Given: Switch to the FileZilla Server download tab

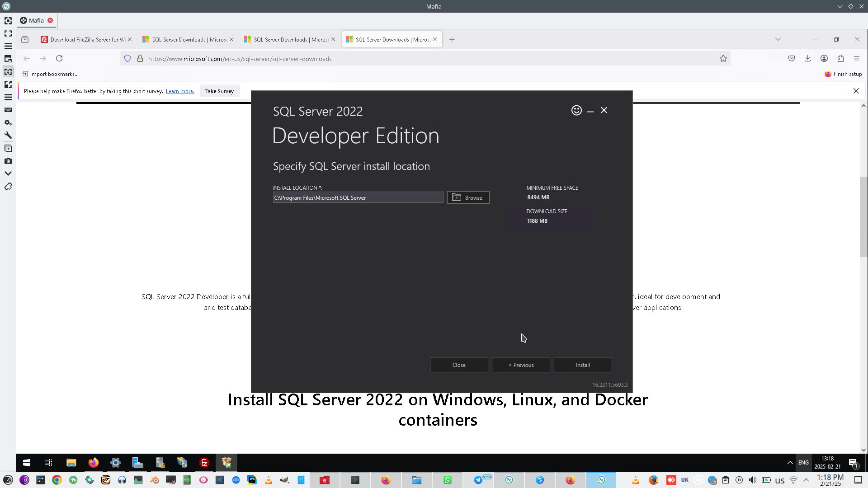Looking at the screenshot, I should coord(86,39).
